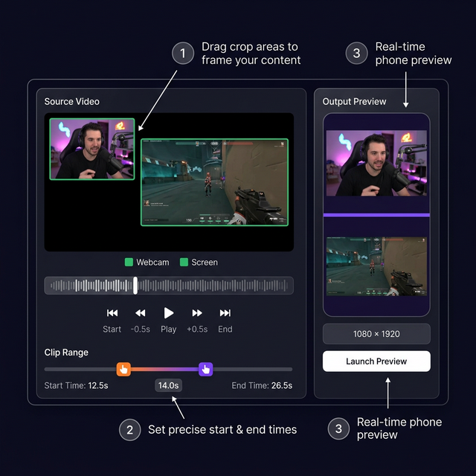Click the purple divider in phone preview
The width and height of the screenshot is (476, 476).
coord(376,215)
